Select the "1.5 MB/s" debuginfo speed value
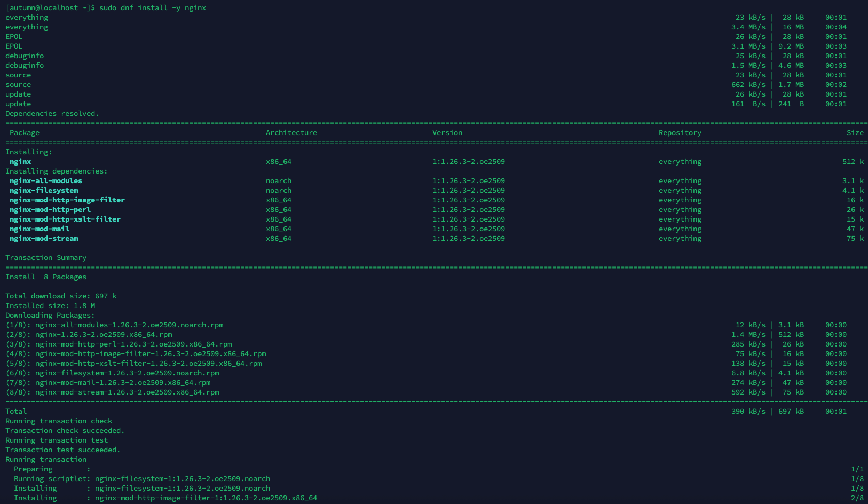The width and height of the screenshot is (868, 504). click(x=748, y=66)
